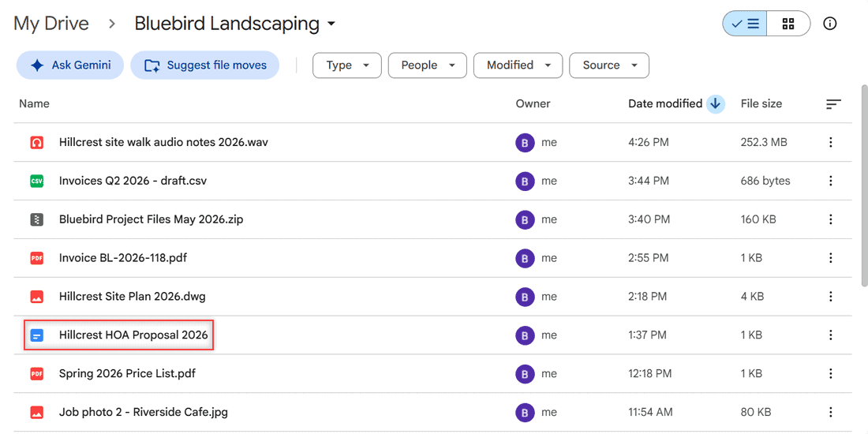
Task: Click the Owner column header
Action: point(533,103)
